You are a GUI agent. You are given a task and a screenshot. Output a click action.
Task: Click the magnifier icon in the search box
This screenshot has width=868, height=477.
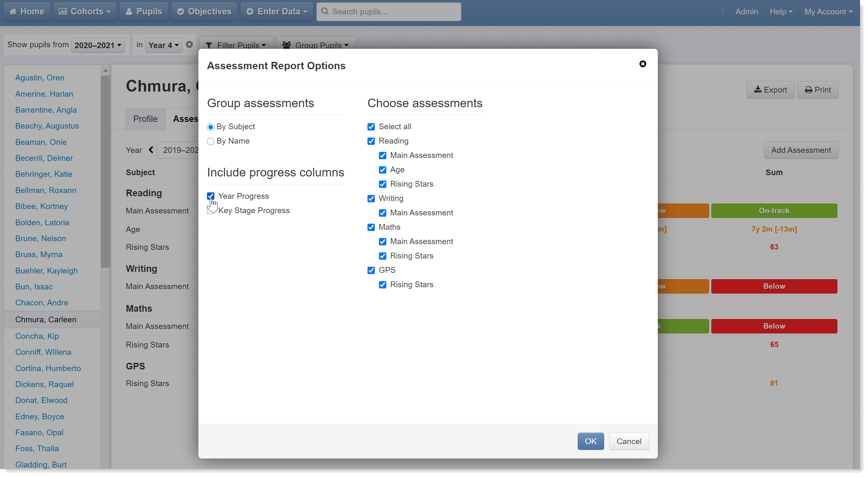point(325,11)
